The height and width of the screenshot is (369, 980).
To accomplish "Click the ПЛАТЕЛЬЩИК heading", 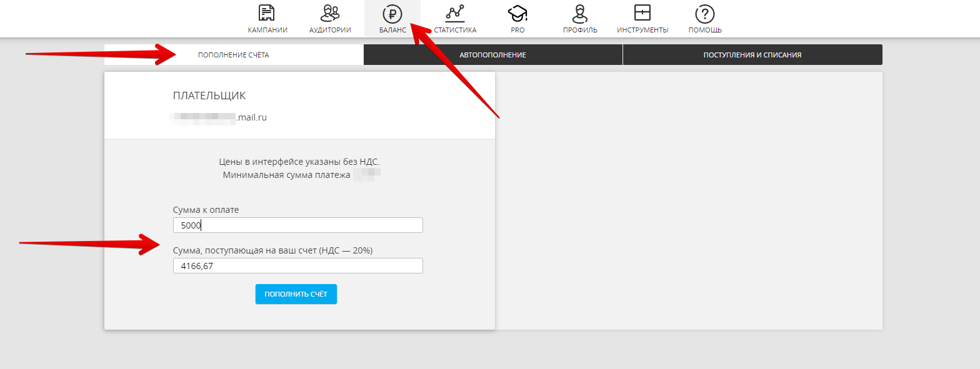I will tap(209, 96).
